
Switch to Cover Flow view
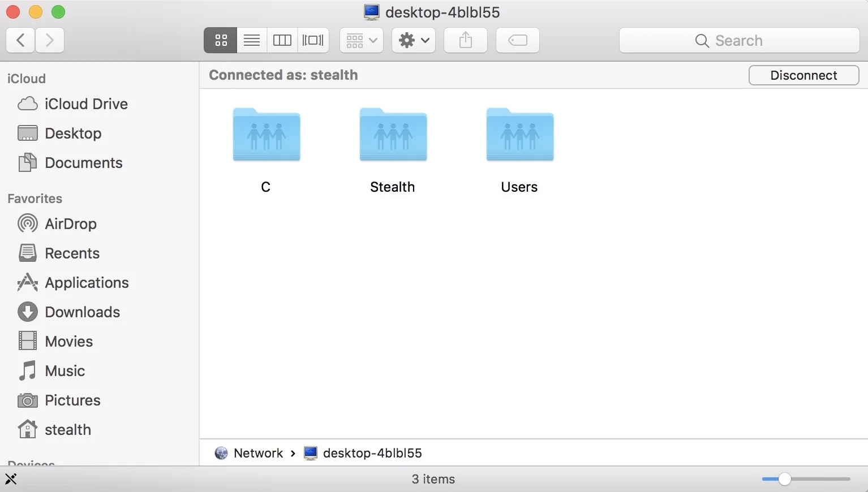(x=313, y=40)
